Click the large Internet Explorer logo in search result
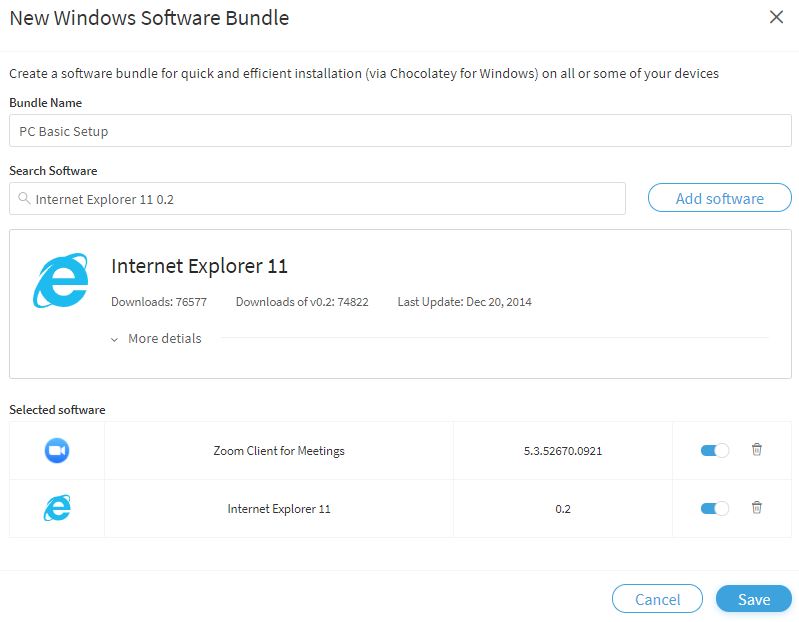Screen dimensions: 799x622 tap(61, 281)
